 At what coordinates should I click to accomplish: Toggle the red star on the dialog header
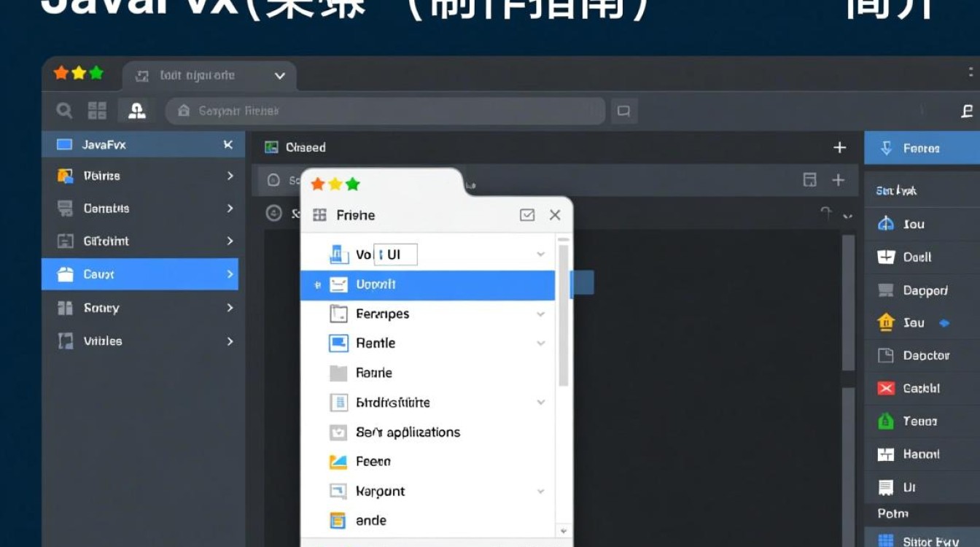point(318,184)
